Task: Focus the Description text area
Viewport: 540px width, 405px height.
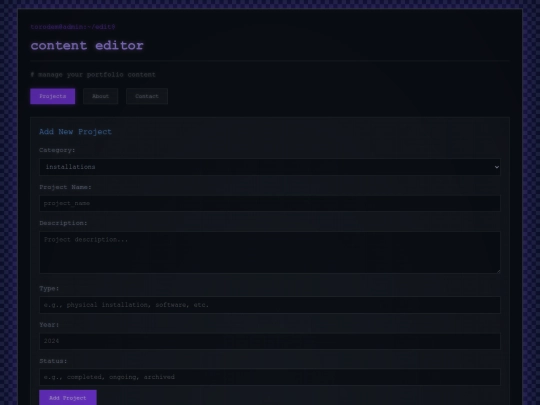Action: click(270, 253)
